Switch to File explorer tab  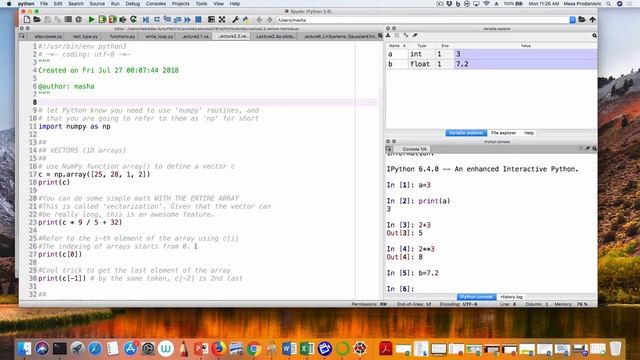tap(503, 133)
